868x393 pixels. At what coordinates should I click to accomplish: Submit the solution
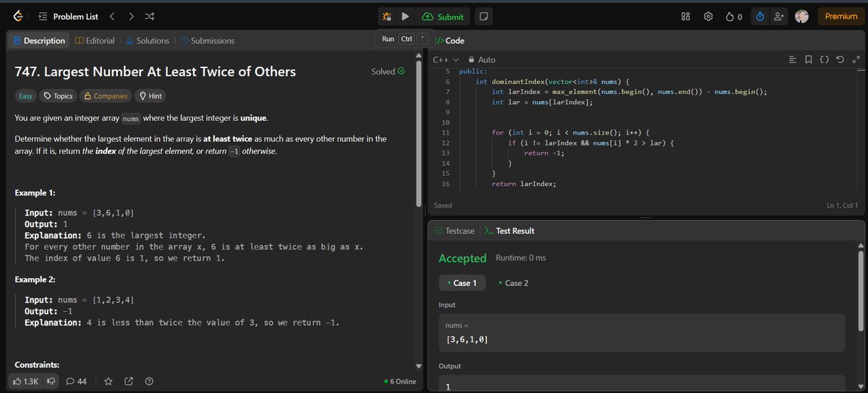coord(443,16)
